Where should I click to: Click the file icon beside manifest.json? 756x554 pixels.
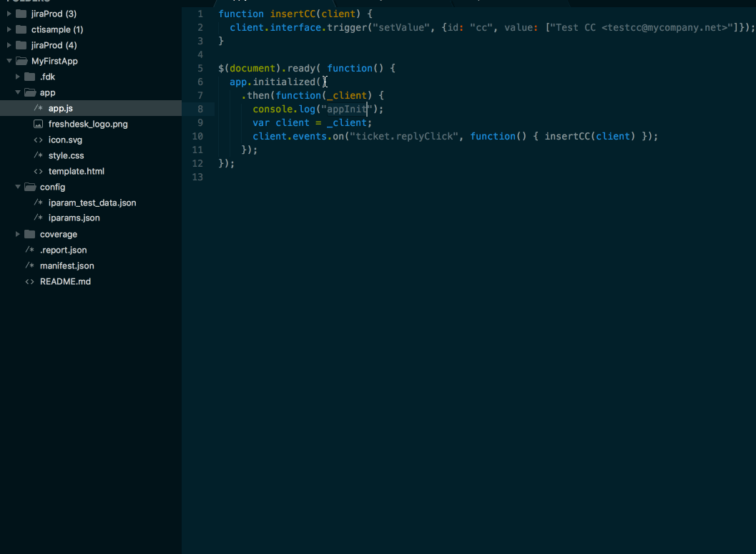pos(29,266)
